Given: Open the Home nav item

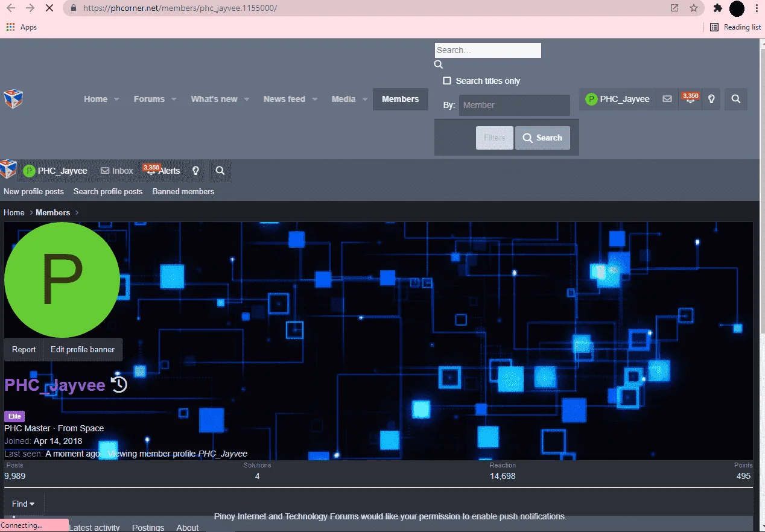Looking at the screenshot, I should click(96, 99).
